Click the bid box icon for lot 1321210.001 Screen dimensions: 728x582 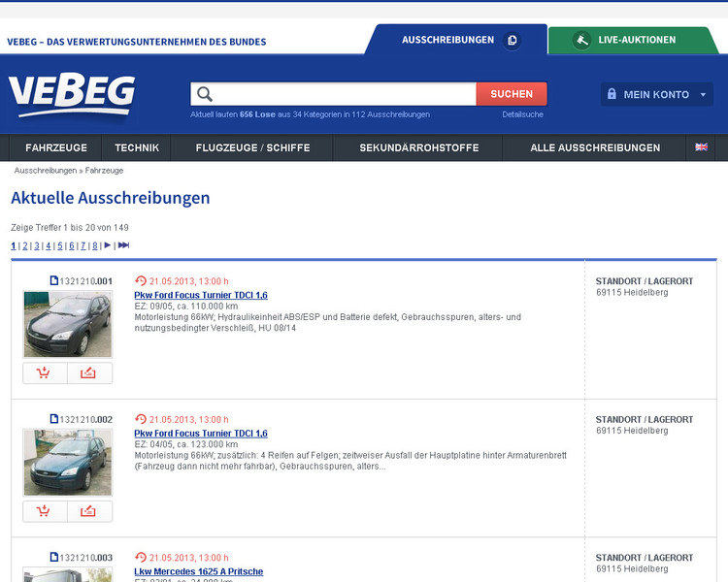pyautogui.click(x=89, y=373)
